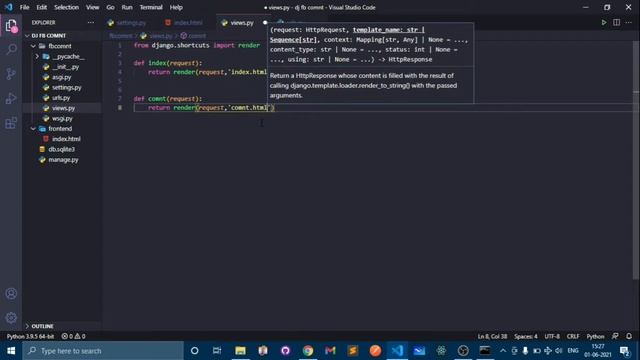Run Python file with play button

coord(604,22)
